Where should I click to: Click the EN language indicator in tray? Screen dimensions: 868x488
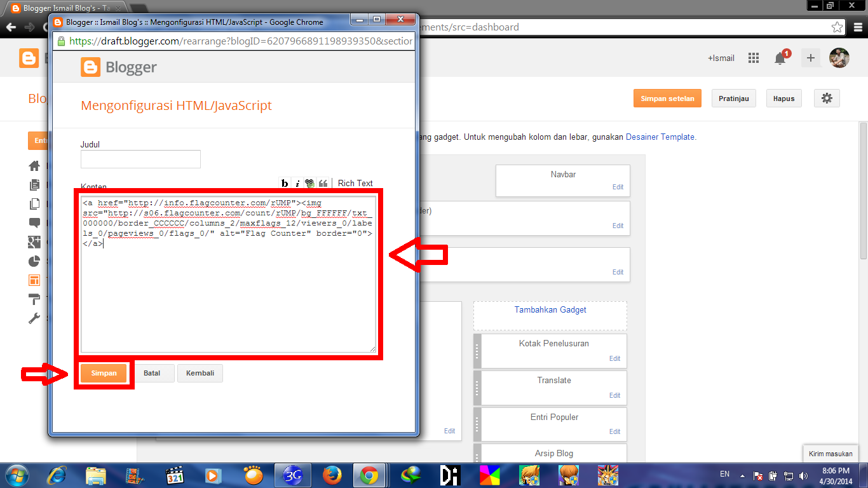pos(724,474)
